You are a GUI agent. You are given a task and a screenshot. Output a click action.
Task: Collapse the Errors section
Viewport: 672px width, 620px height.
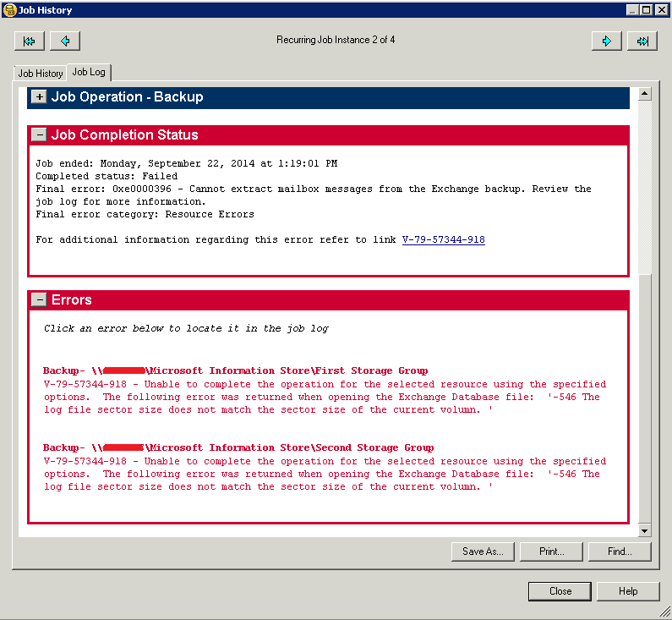click(x=40, y=299)
